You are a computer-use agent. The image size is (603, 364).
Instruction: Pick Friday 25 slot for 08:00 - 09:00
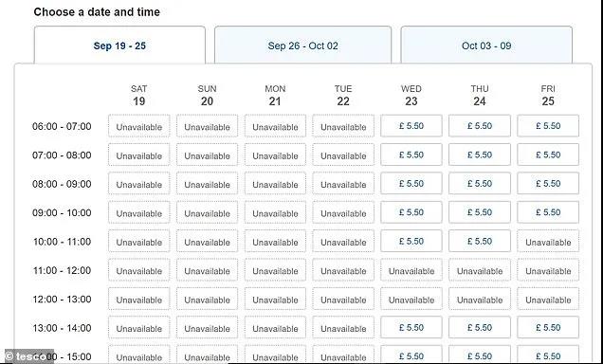coord(548,183)
